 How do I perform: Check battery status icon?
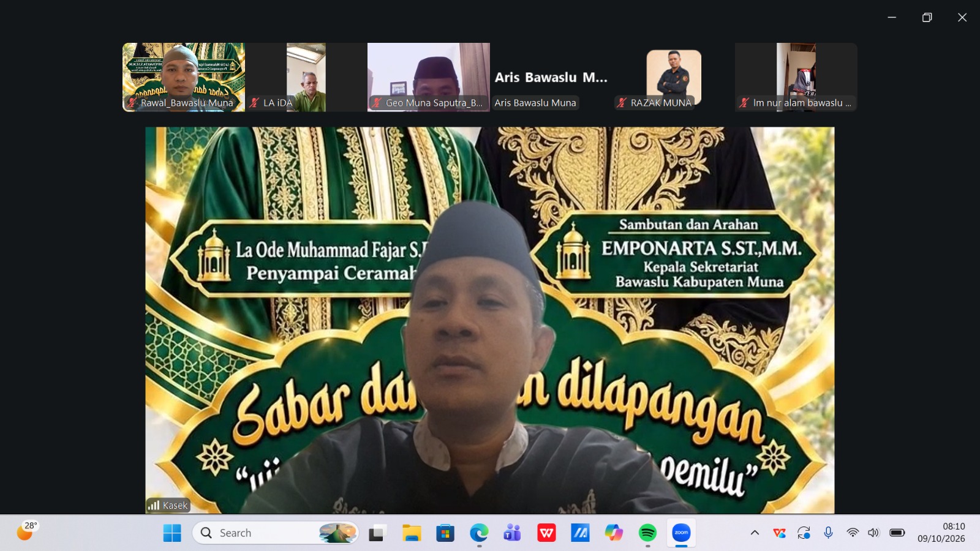[897, 533]
